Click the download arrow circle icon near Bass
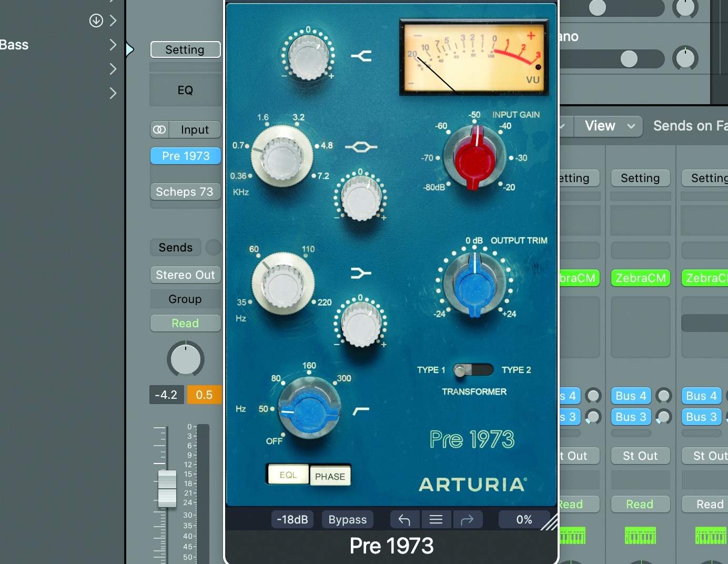Viewport: 728px width, 564px height. tap(96, 21)
